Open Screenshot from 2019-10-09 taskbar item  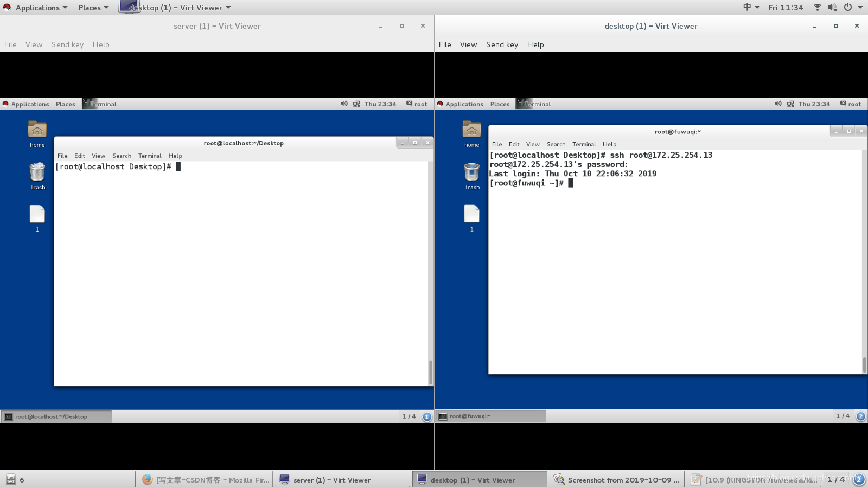coord(617,480)
